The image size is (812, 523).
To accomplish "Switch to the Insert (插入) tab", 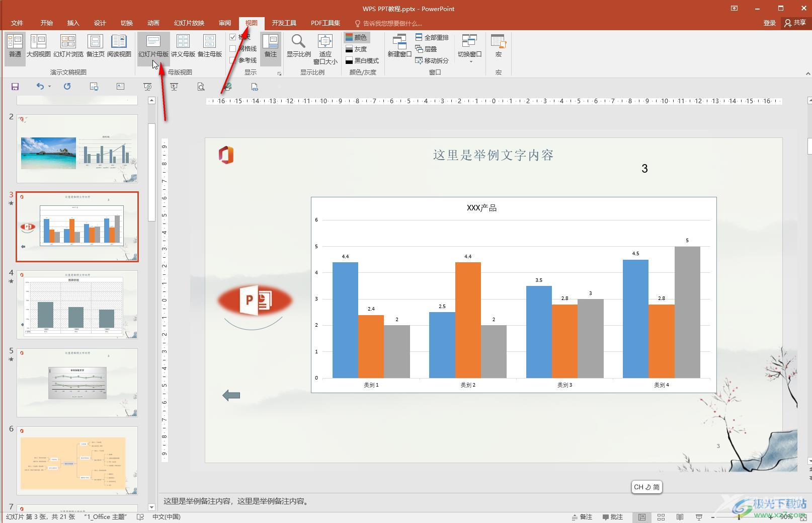I will [73, 23].
